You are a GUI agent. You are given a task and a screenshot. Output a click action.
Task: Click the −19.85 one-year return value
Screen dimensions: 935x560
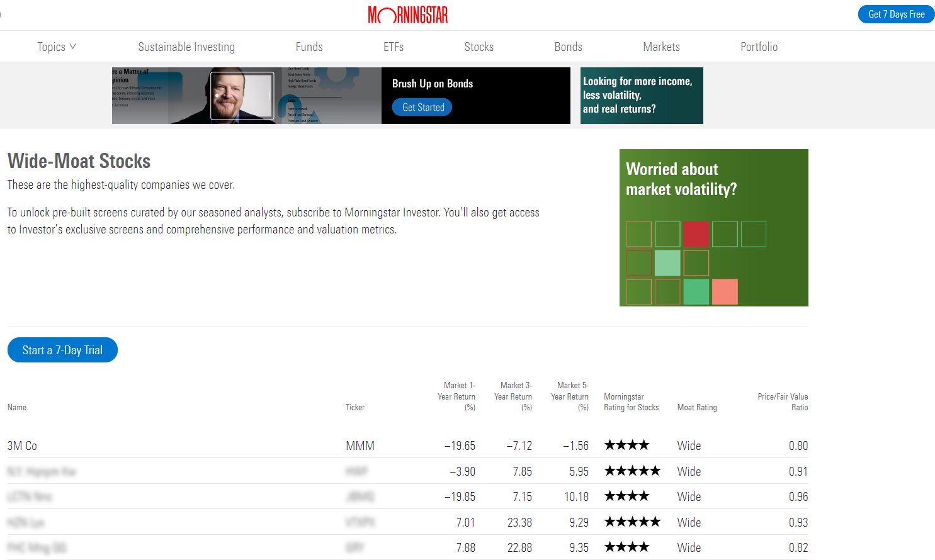click(x=460, y=496)
